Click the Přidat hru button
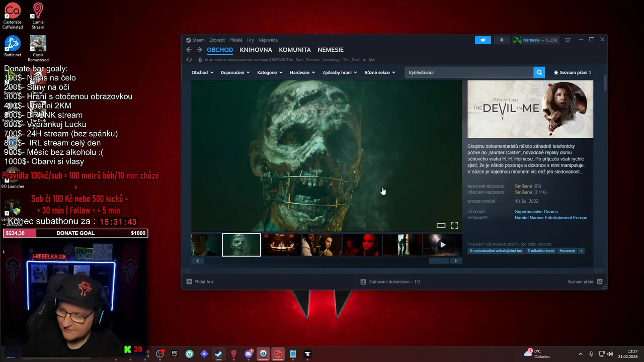Screen dimensions: 644x362 pyautogui.click(x=200, y=282)
